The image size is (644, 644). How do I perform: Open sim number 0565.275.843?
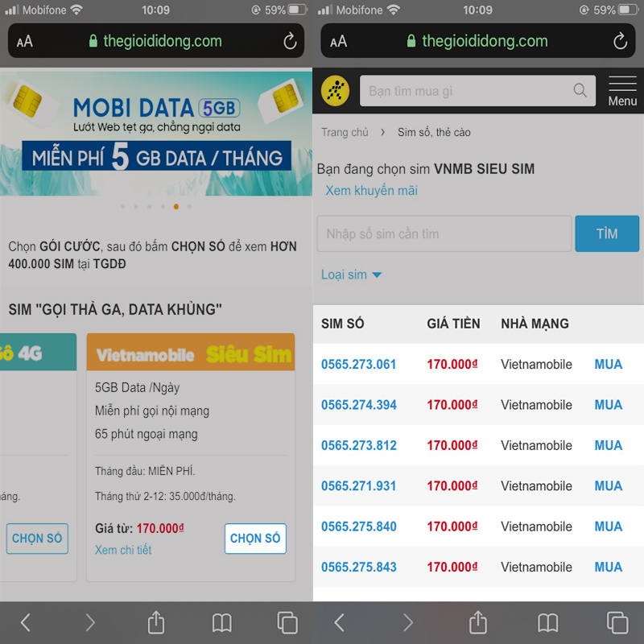[x=359, y=568]
